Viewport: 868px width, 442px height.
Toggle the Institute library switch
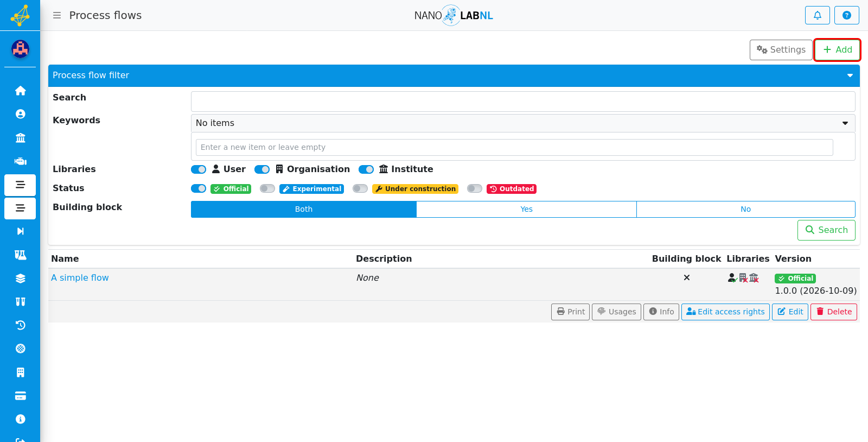coord(366,169)
